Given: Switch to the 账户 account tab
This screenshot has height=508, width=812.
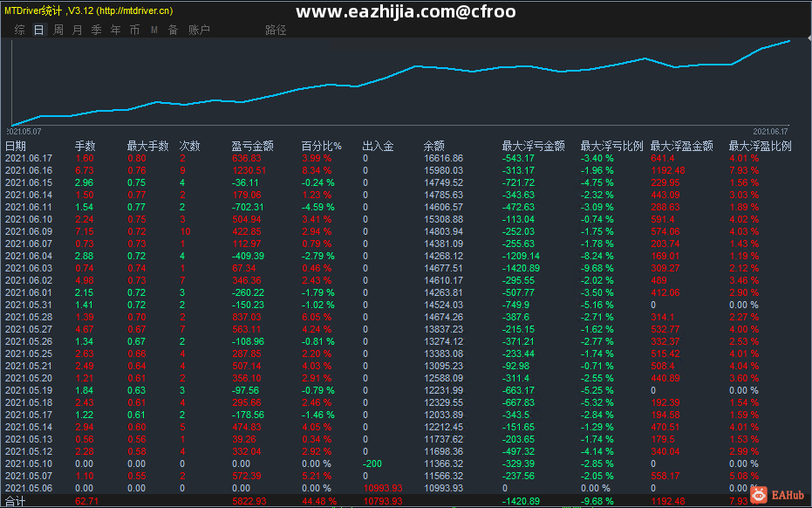Looking at the screenshot, I should pos(199,30).
